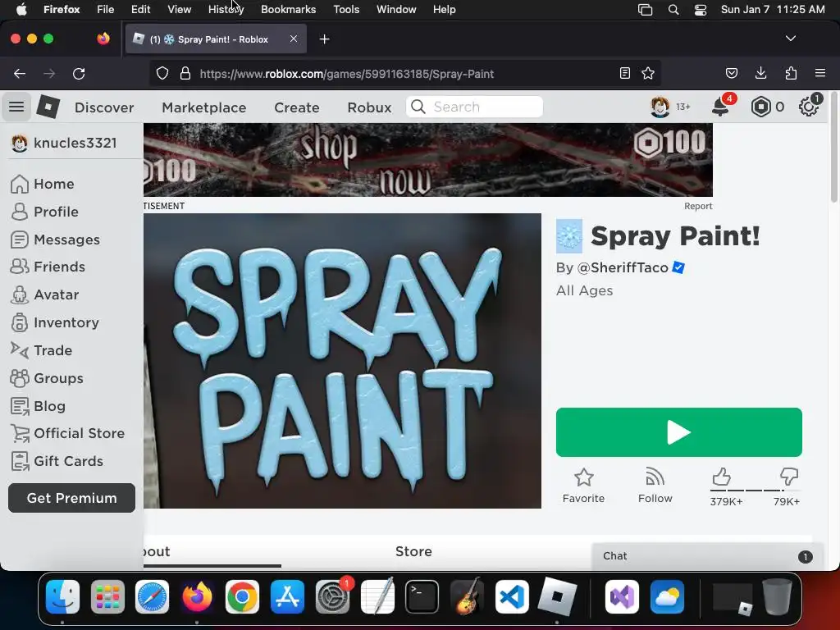Open Terminal from the Dock
The image size is (840, 630).
coord(422,596)
